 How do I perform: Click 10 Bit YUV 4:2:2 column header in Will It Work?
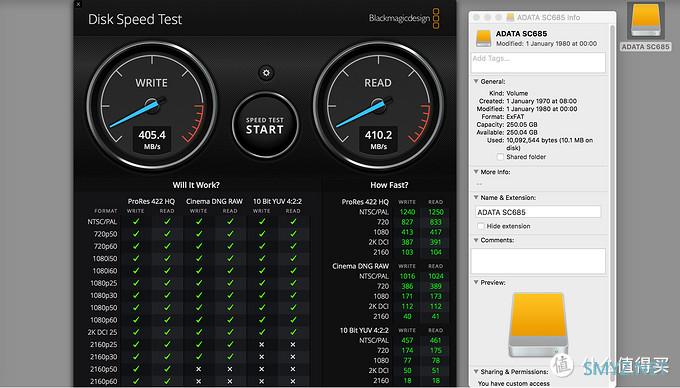click(x=277, y=201)
